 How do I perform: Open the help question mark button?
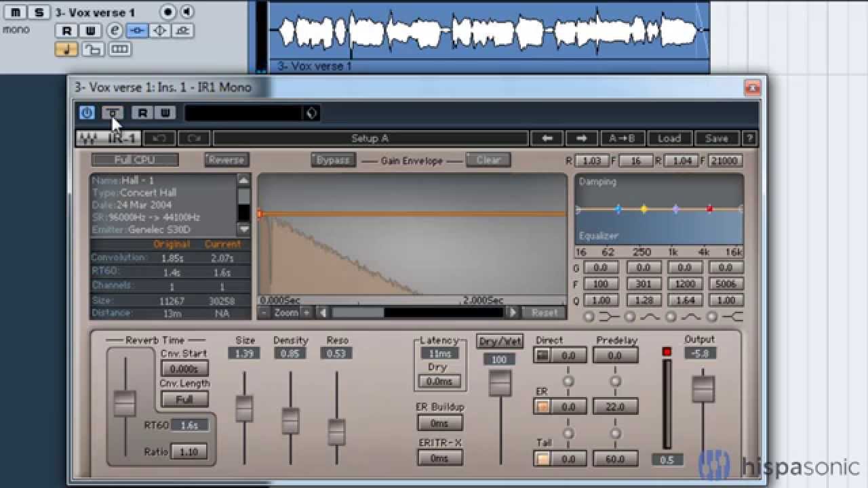pyautogui.click(x=749, y=138)
